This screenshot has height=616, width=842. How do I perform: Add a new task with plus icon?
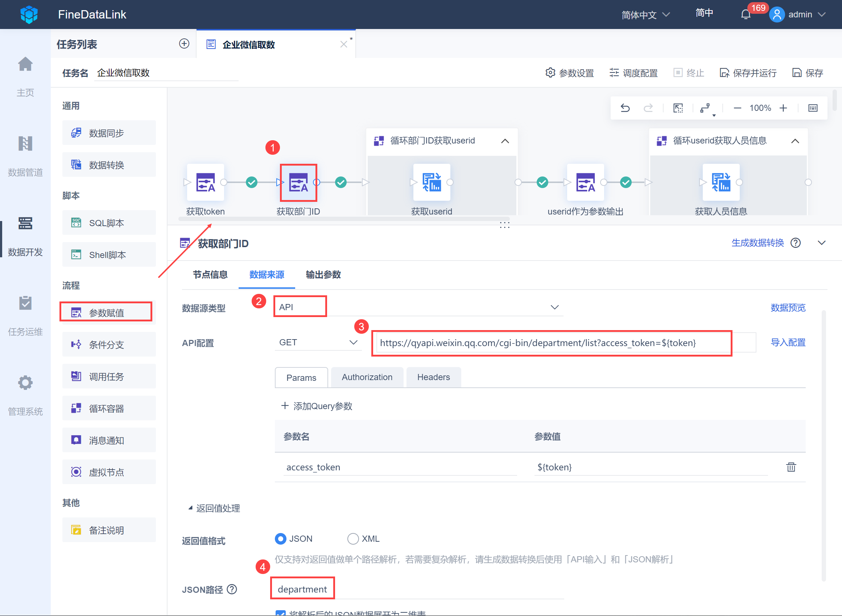(x=184, y=43)
